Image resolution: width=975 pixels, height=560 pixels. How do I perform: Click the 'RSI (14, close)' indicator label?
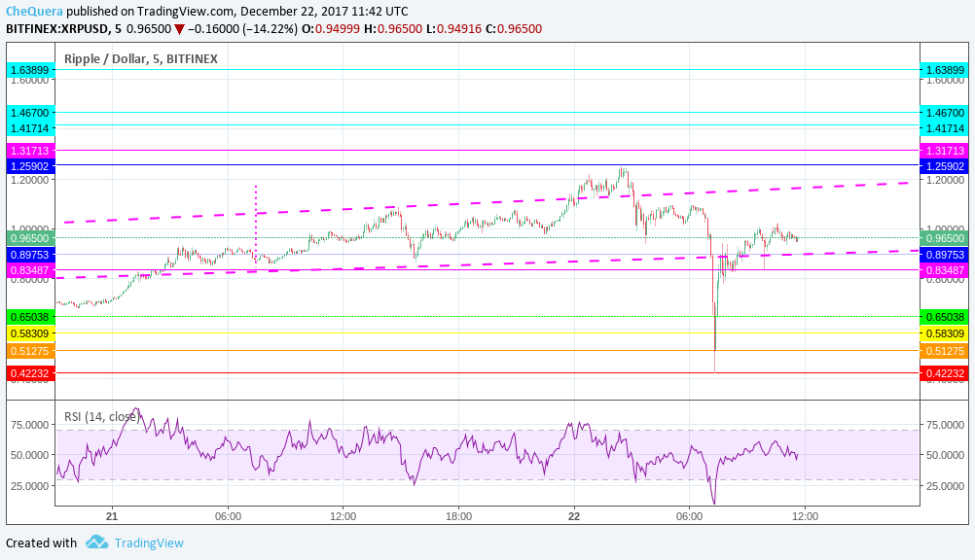(102, 416)
